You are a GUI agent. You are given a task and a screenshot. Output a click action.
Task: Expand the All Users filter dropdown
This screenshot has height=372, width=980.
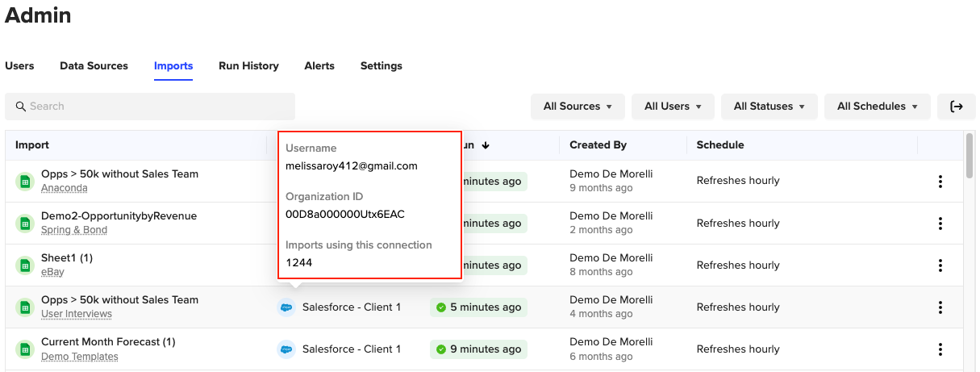[673, 107]
